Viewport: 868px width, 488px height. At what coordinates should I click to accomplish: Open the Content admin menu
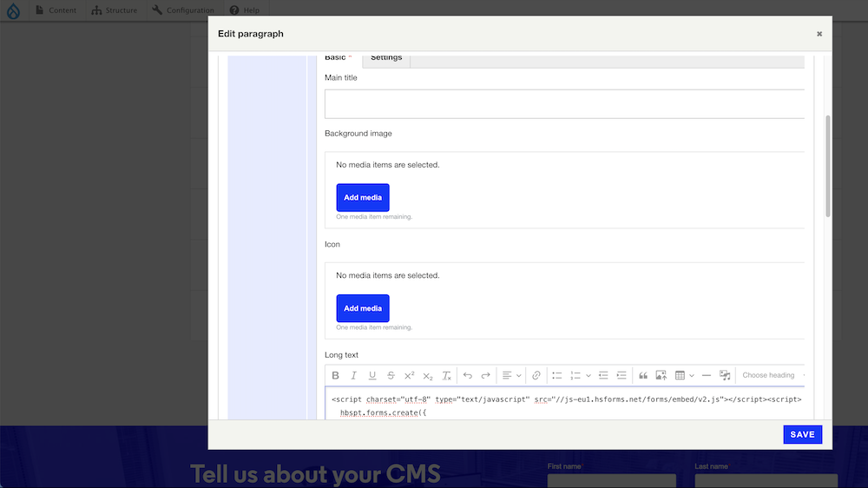56,10
